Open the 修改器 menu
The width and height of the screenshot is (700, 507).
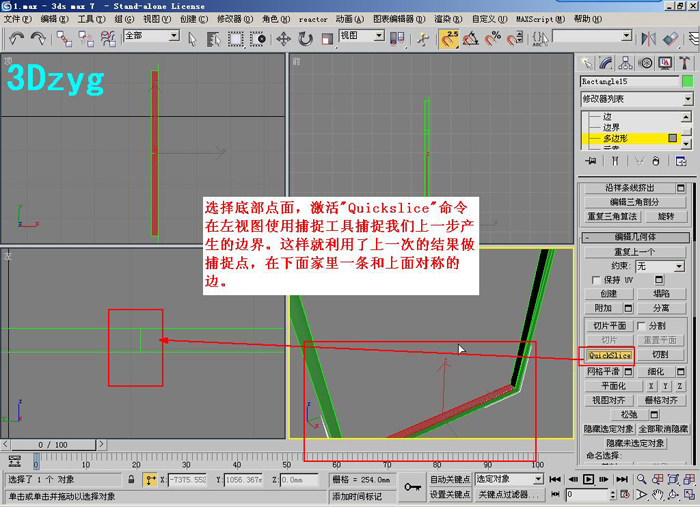pos(235,19)
